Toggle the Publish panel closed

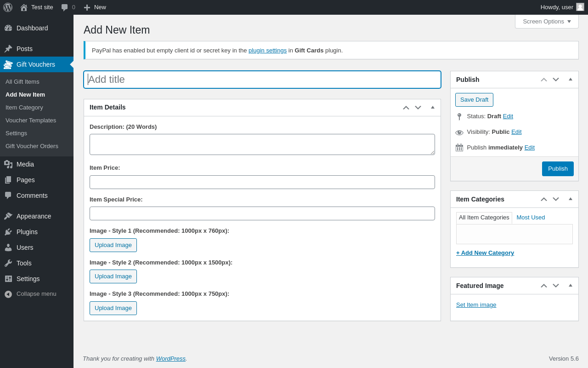point(571,80)
